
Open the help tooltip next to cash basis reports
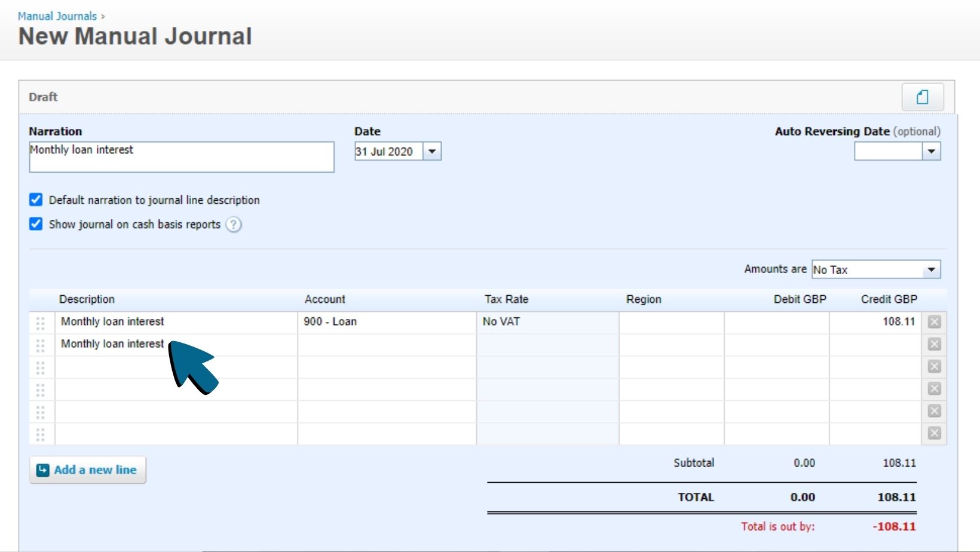pos(234,225)
